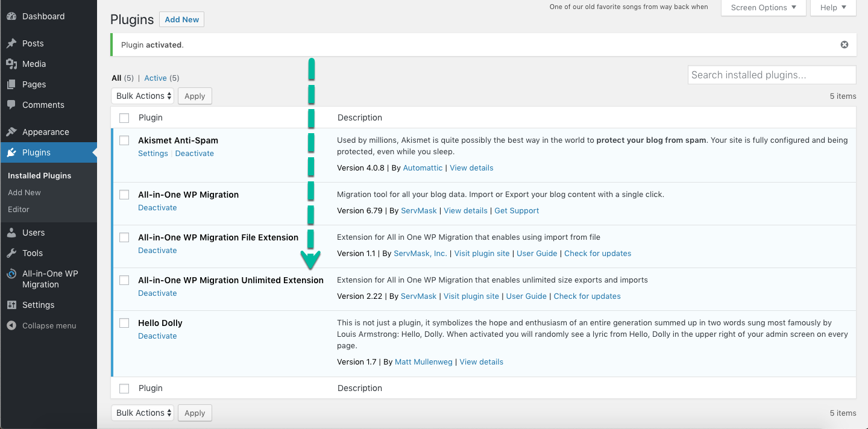Choose Add New in the Plugins sidebar submenu
This screenshot has height=429, width=868.
tap(25, 192)
